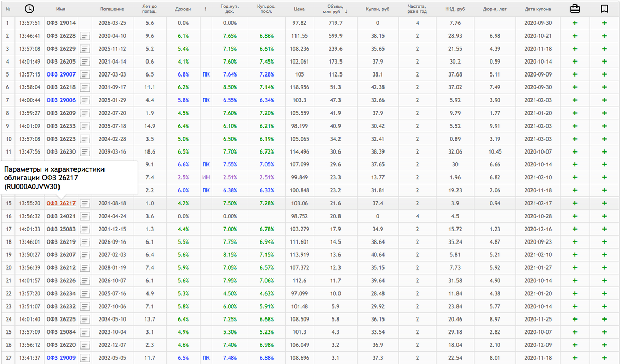
Task: Open details icon next to ОФЗ 26218
Action: coord(85,87)
